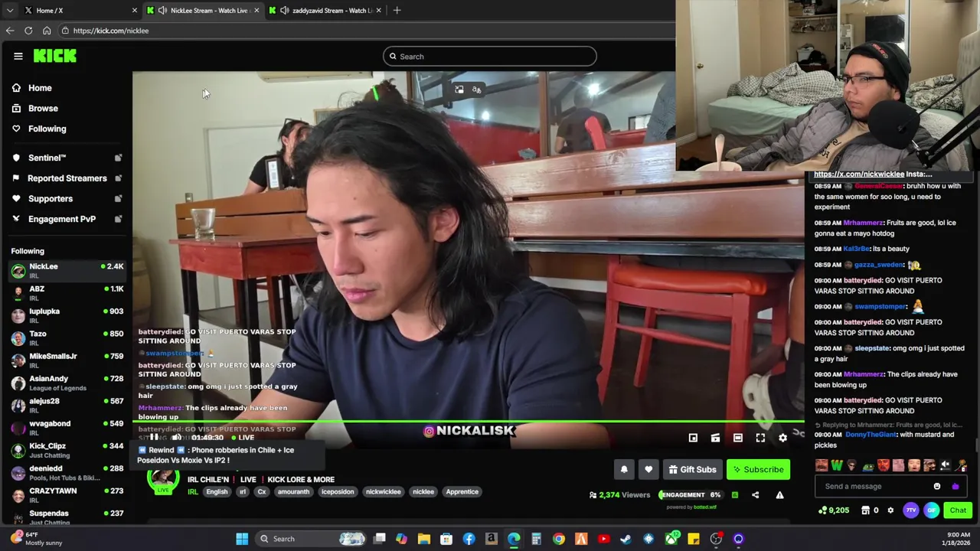Image resolution: width=980 pixels, height=551 pixels.
Task: Open the IRL category link
Action: (193, 492)
